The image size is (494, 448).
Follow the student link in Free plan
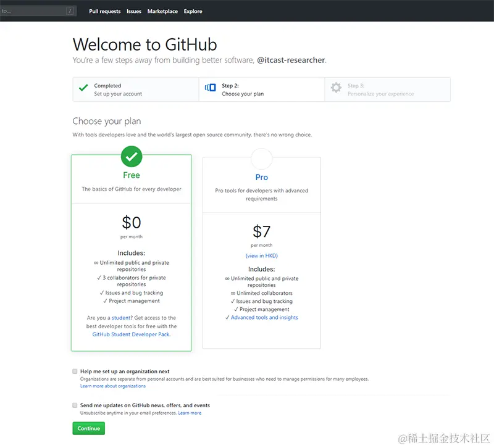121,318
